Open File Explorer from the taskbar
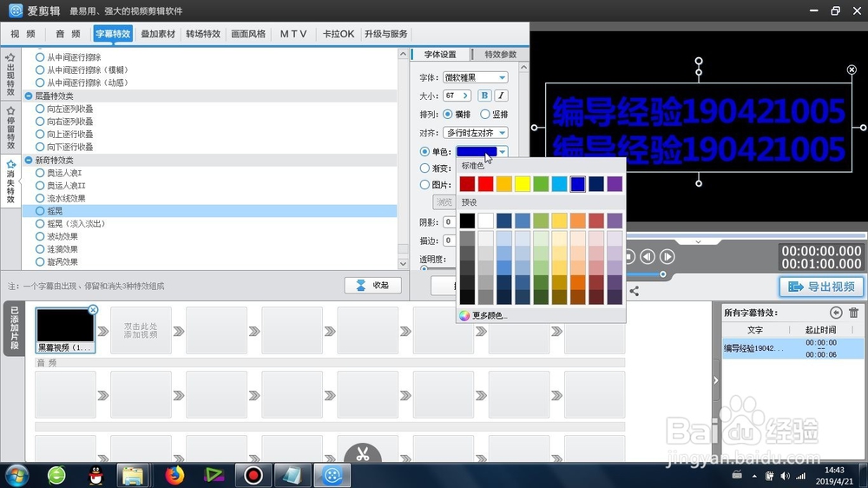This screenshot has width=868, height=488. point(133,475)
